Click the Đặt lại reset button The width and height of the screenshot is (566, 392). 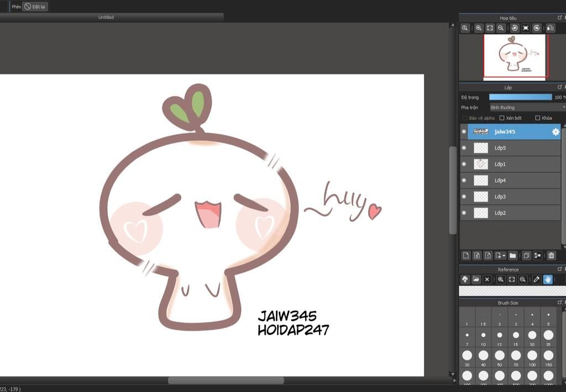point(35,7)
